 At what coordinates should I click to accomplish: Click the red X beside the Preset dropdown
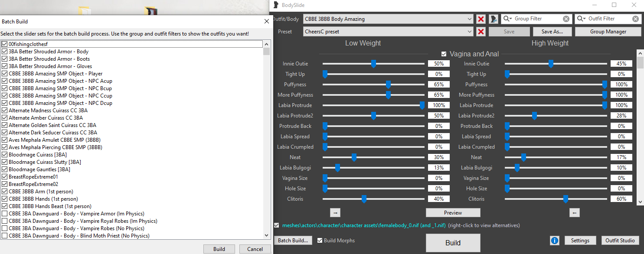pos(481,32)
